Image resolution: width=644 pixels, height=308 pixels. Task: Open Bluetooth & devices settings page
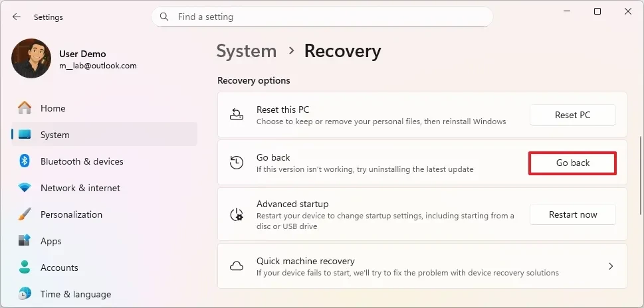82,161
